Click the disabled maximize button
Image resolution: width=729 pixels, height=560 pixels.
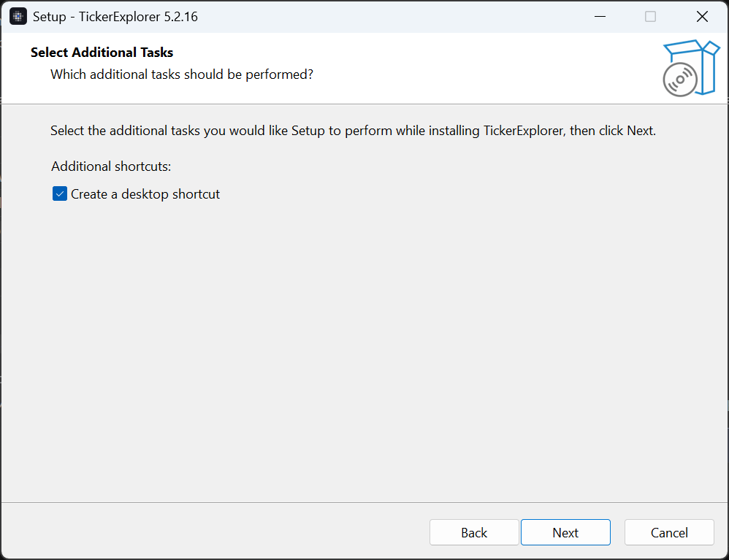tap(650, 17)
